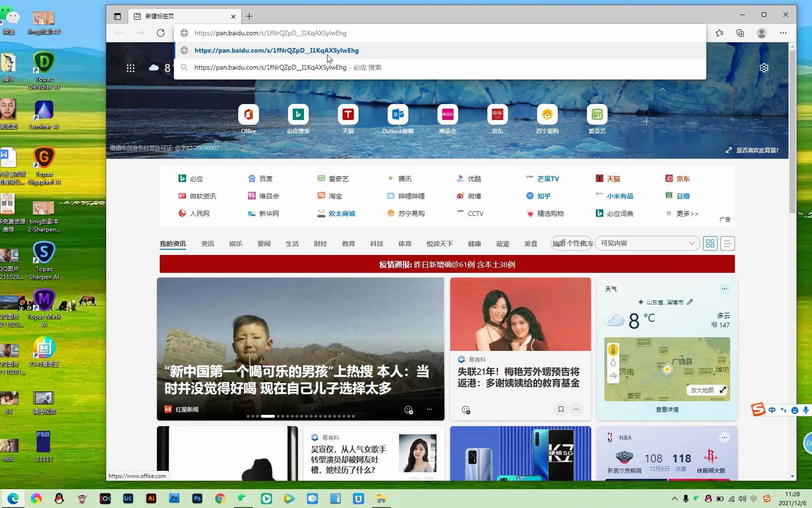The image size is (812, 508).
Task: Open the Outlook邮箱 quick link tile
Action: tap(398, 119)
